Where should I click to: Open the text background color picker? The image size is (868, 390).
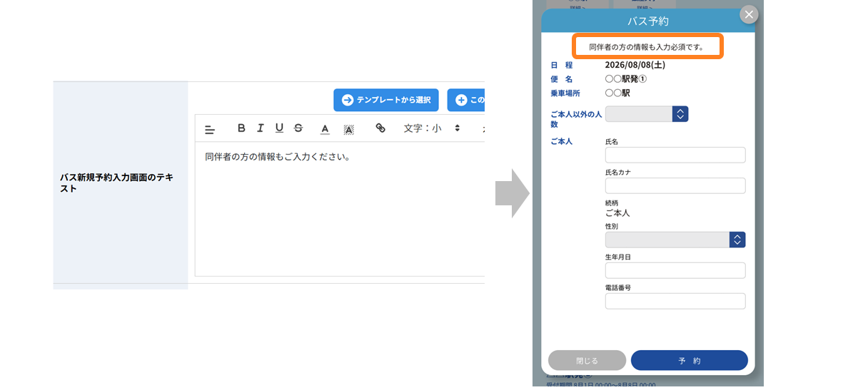coord(349,129)
